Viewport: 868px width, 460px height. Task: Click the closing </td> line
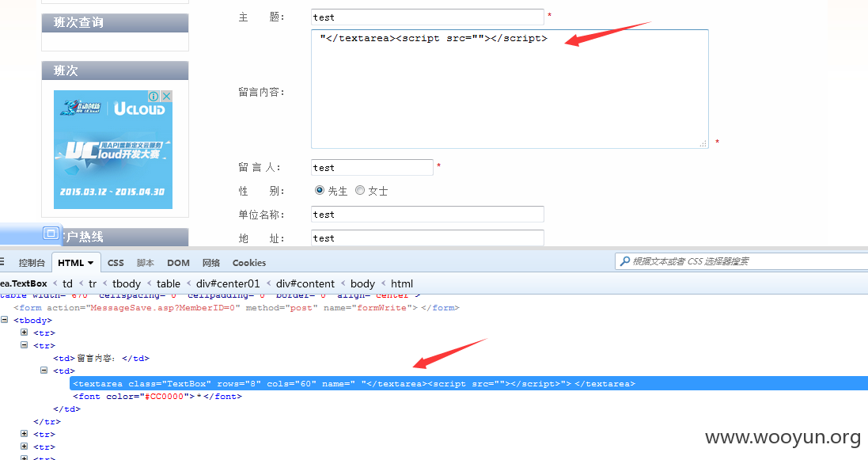(67, 409)
